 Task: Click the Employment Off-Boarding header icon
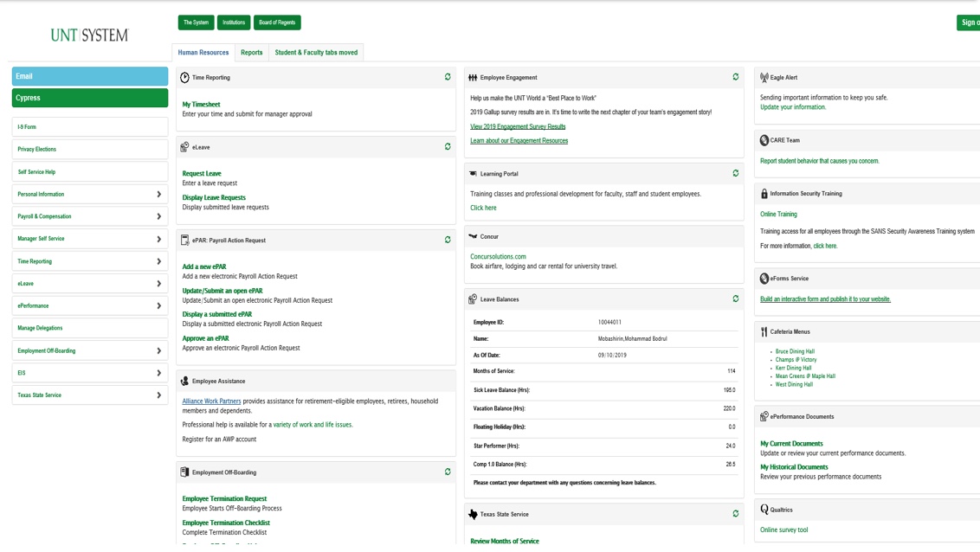click(184, 472)
